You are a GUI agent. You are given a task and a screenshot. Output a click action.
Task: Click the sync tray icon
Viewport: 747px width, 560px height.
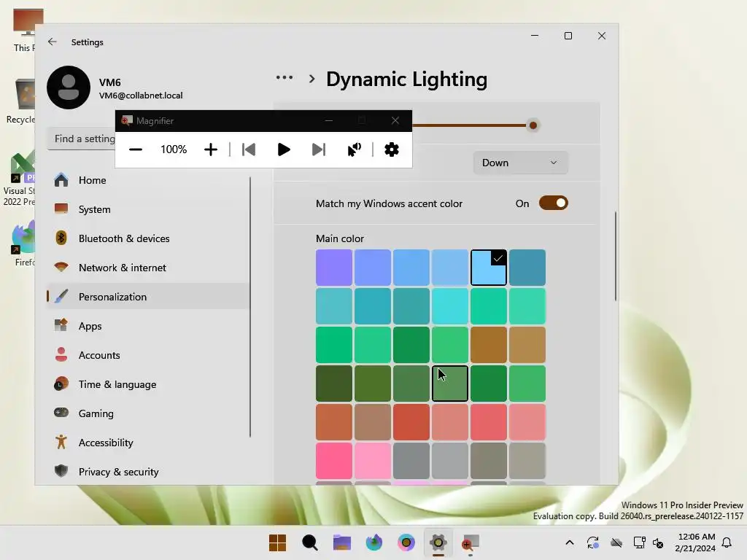[x=592, y=542]
